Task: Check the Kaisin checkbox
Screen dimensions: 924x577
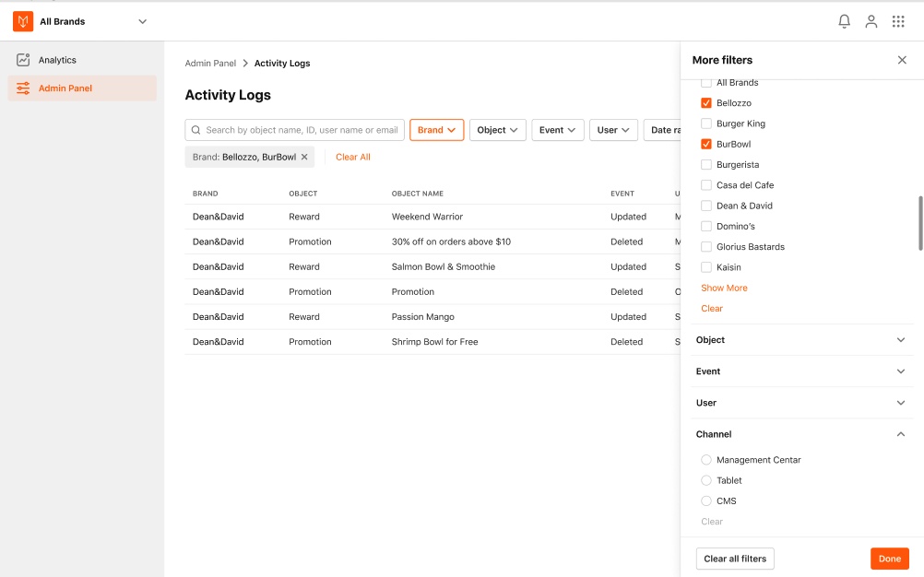Action: tap(706, 268)
